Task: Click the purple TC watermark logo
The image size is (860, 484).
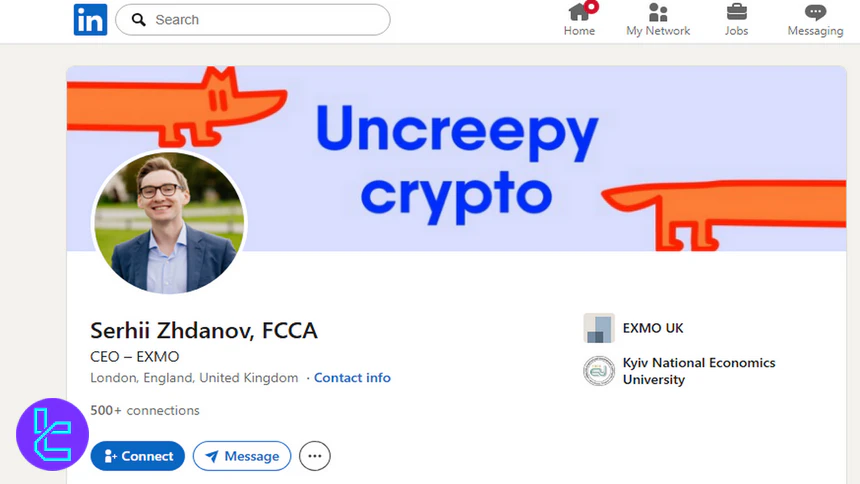Action: tap(53, 434)
